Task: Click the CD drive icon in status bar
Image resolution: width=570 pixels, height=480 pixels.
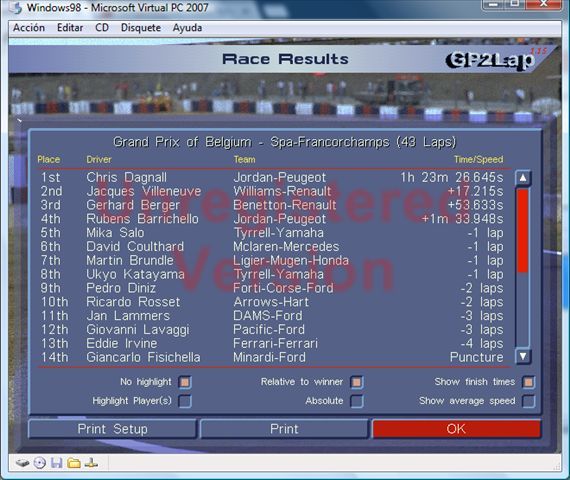Action: (x=40, y=463)
